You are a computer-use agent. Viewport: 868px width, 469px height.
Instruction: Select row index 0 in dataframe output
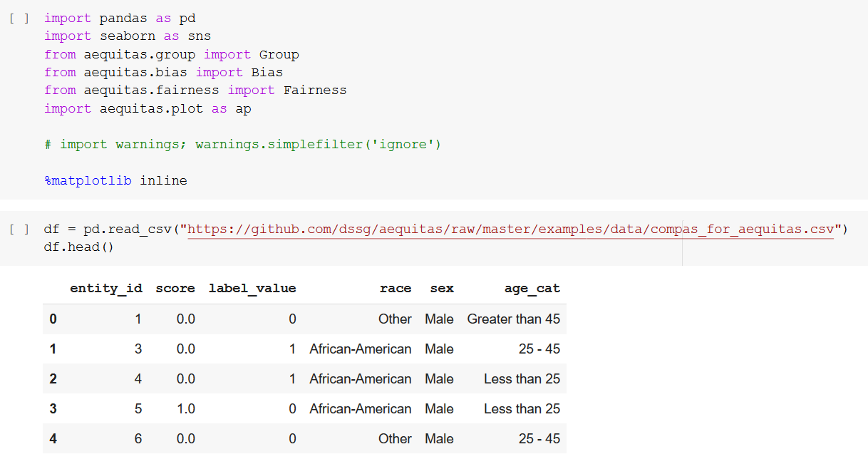[x=53, y=319]
